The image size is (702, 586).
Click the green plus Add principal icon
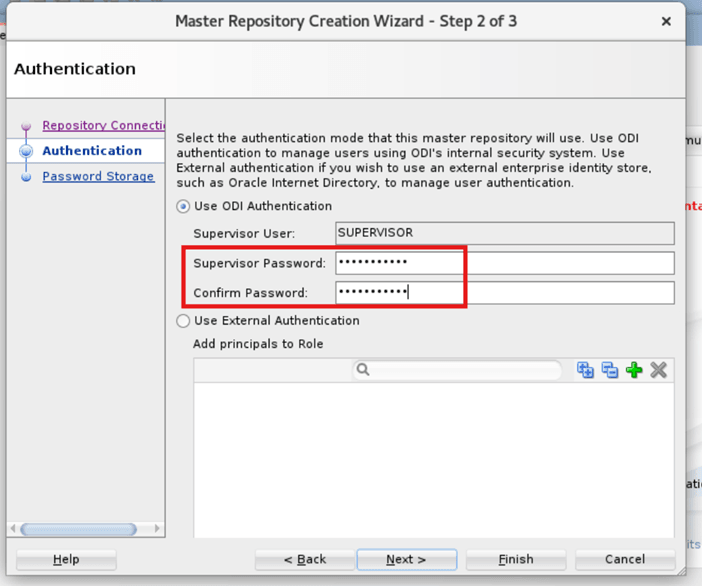(x=634, y=370)
